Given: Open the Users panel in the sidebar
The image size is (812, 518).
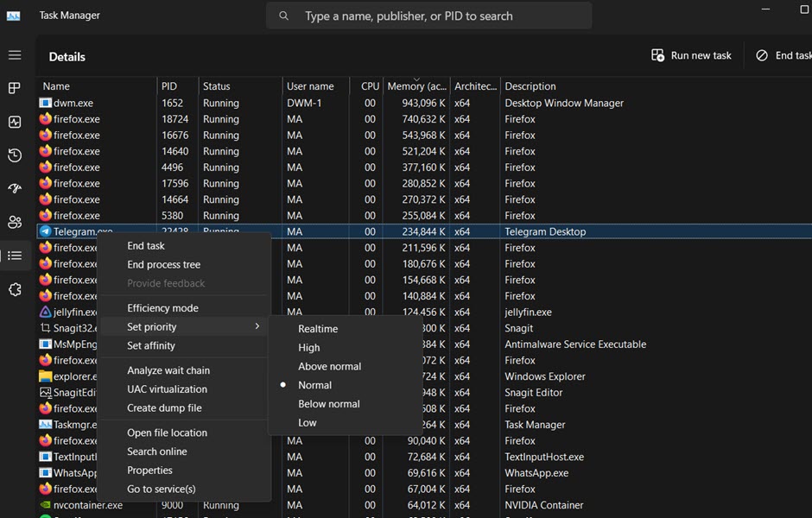Looking at the screenshot, I should point(14,222).
